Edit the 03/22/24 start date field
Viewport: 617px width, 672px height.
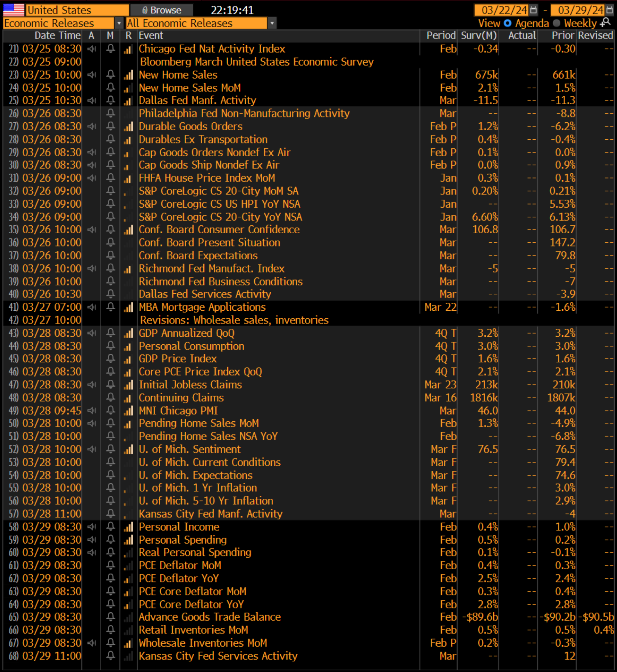(x=502, y=10)
